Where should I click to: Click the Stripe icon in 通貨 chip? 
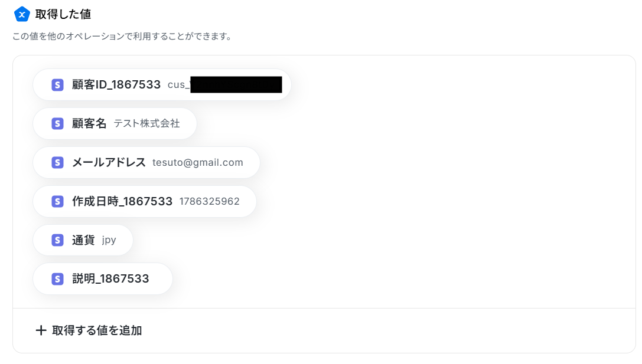(57, 240)
